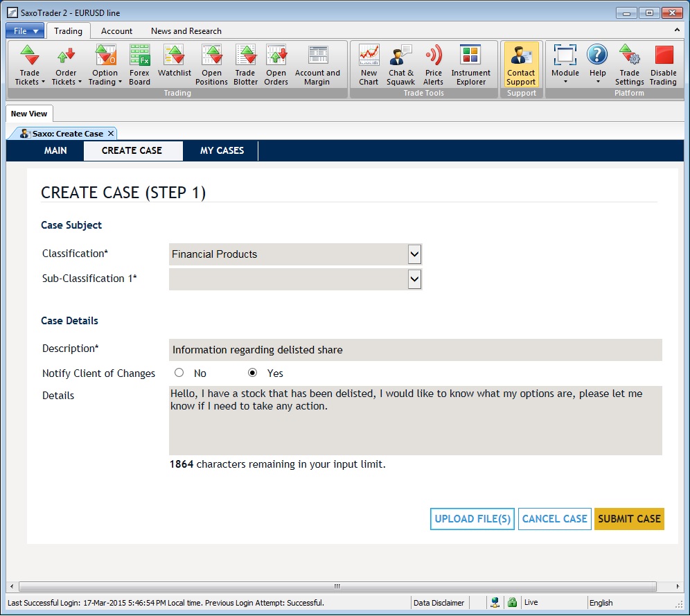This screenshot has width=690, height=616.
Task: Click the Description input field
Action: click(x=416, y=350)
